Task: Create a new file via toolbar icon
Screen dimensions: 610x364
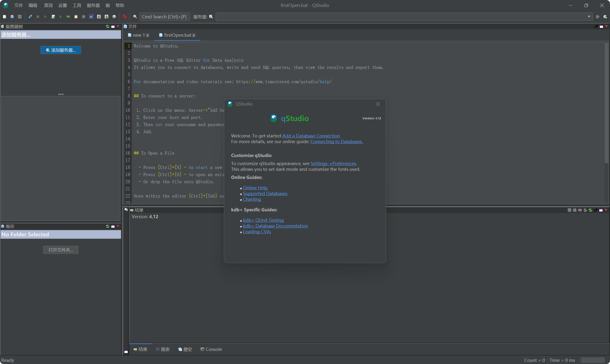Action: (x=4, y=16)
